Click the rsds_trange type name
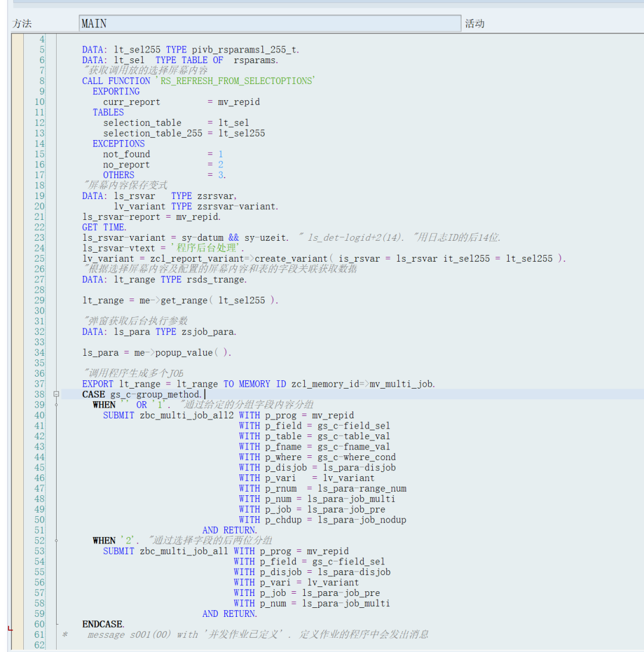Viewport: 644px width, 652px height. [x=216, y=280]
